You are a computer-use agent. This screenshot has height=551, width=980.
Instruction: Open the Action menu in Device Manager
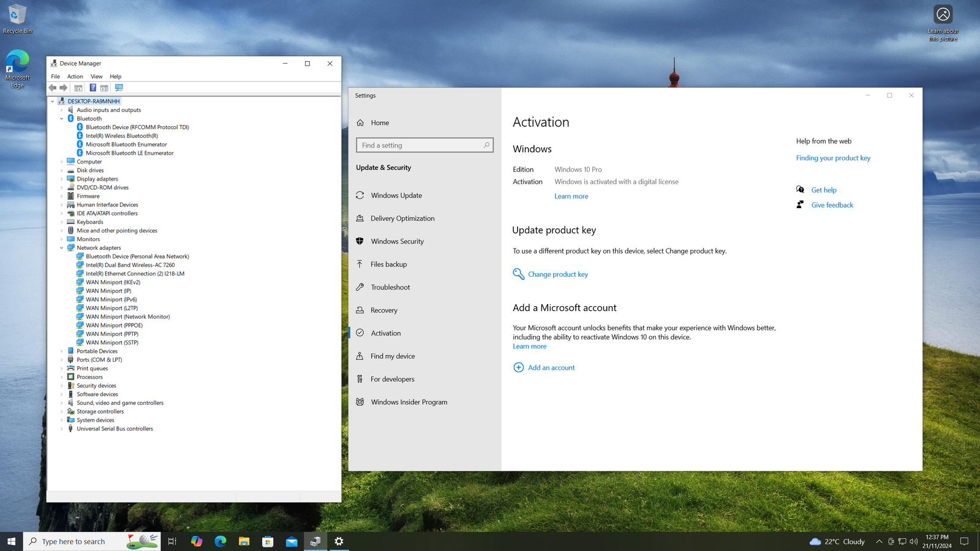click(75, 77)
